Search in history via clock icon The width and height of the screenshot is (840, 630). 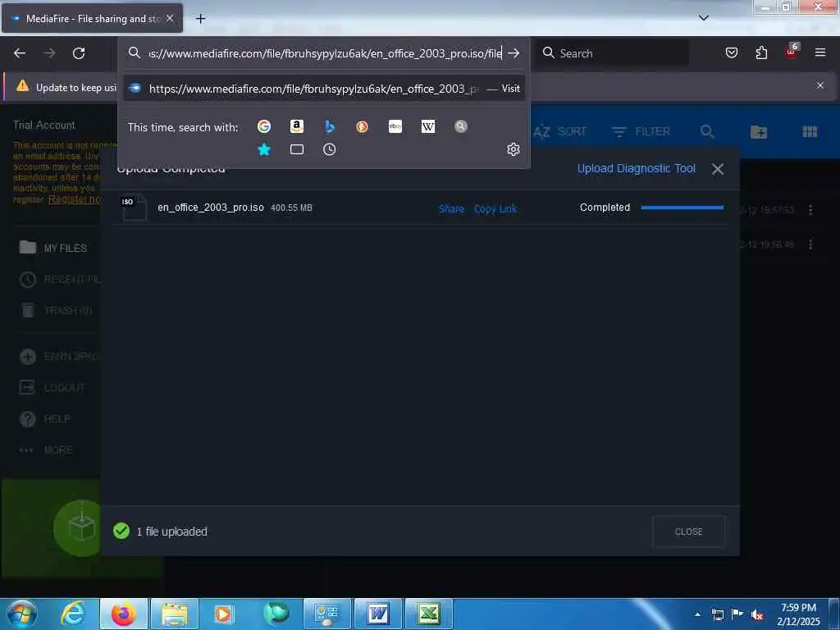330,149
